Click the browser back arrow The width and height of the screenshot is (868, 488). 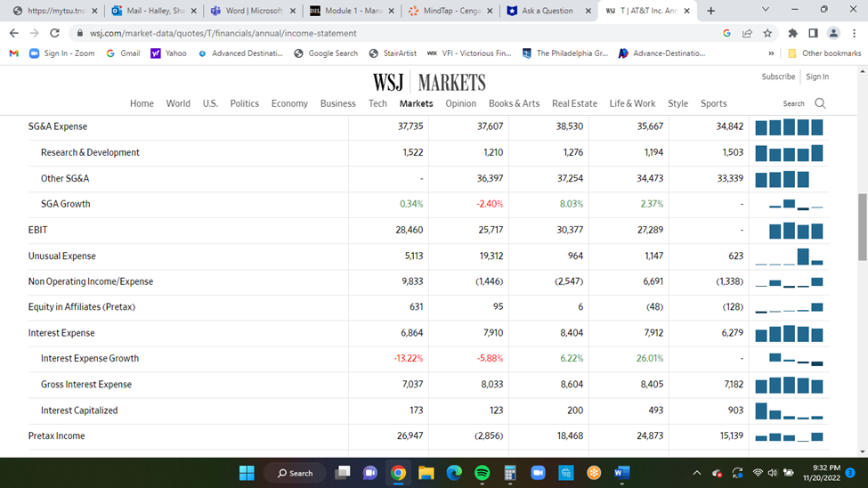point(14,33)
